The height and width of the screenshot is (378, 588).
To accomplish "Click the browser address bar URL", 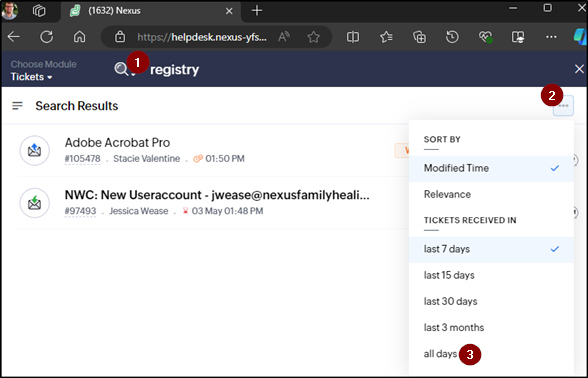I will pyautogui.click(x=202, y=37).
